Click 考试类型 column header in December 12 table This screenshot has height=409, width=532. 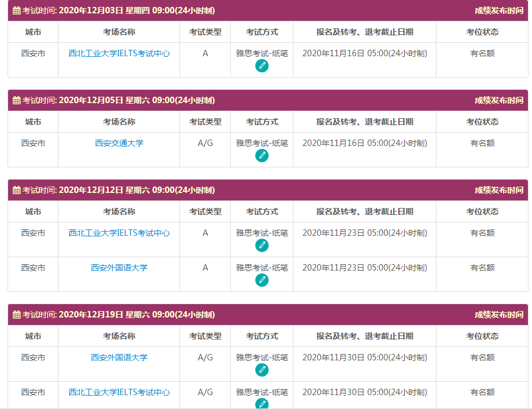pyautogui.click(x=206, y=211)
